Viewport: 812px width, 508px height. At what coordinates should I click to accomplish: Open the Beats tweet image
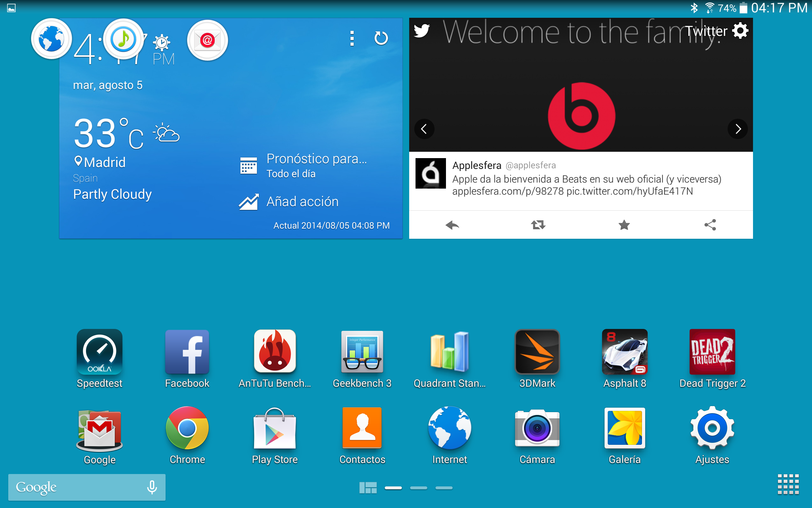pyautogui.click(x=581, y=85)
